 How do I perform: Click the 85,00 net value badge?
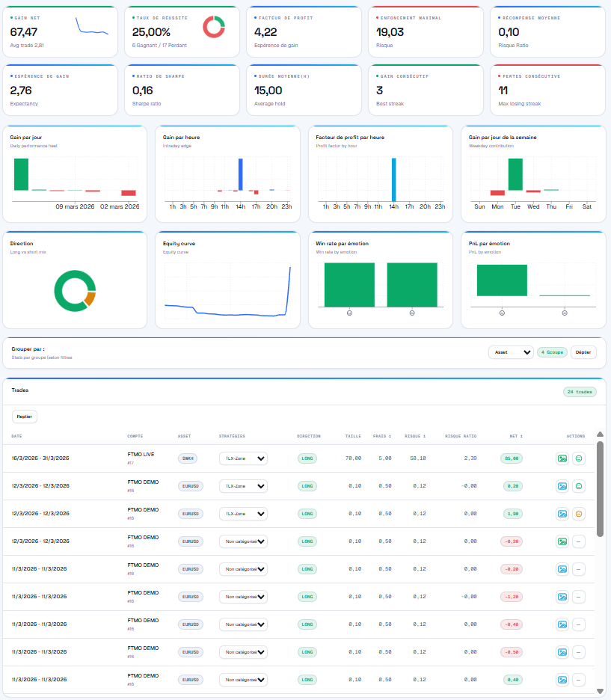point(512,458)
